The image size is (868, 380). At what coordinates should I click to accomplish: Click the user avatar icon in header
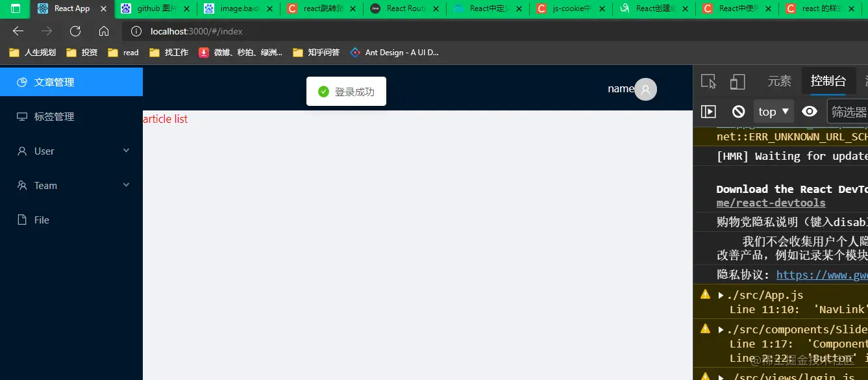tap(645, 89)
